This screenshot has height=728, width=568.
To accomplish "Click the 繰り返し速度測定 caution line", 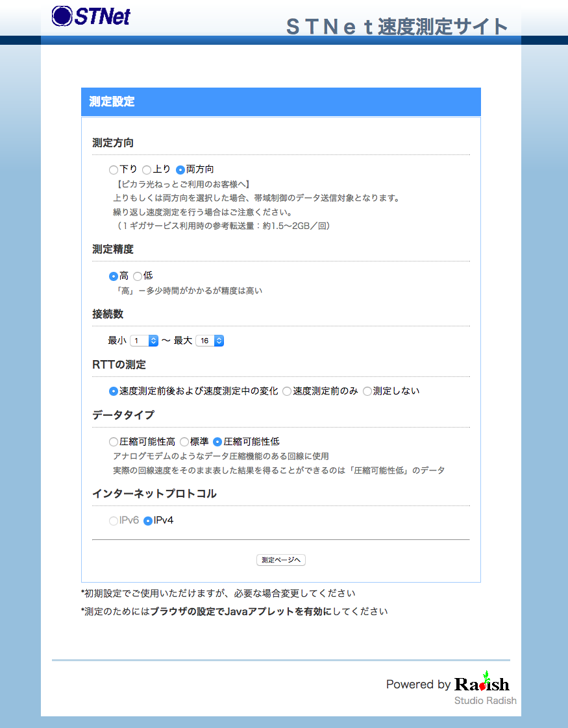I will point(203,212).
